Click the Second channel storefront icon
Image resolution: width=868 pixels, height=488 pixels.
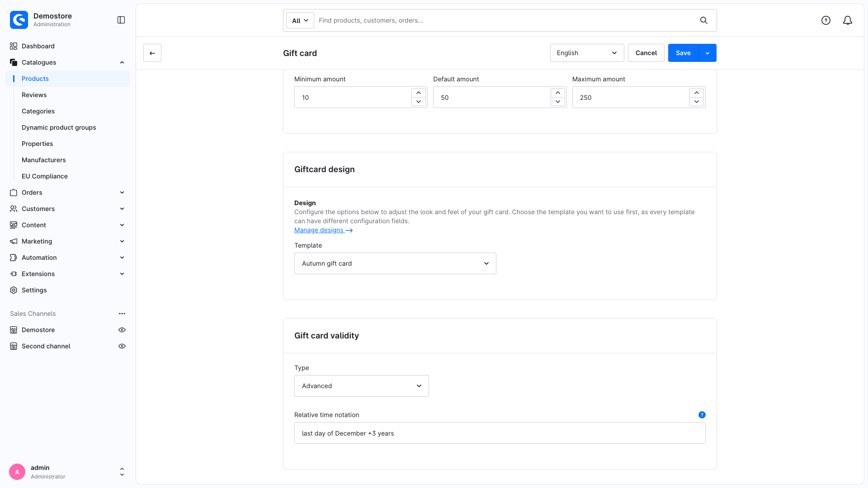pyautogui.click(x=14, y=346)
